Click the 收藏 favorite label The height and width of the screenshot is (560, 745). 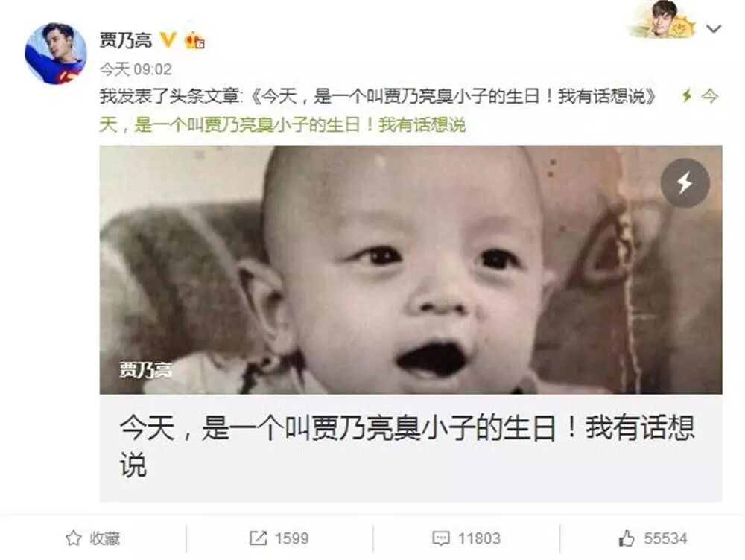[104, 538]
